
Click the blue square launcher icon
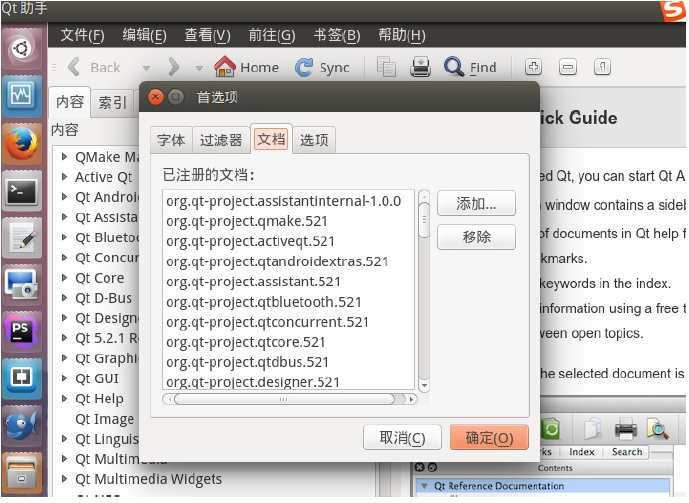[x=22, y=378]
